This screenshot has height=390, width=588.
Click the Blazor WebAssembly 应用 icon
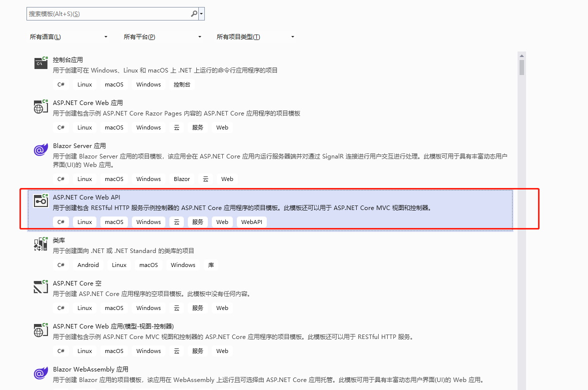click(40, 373)
